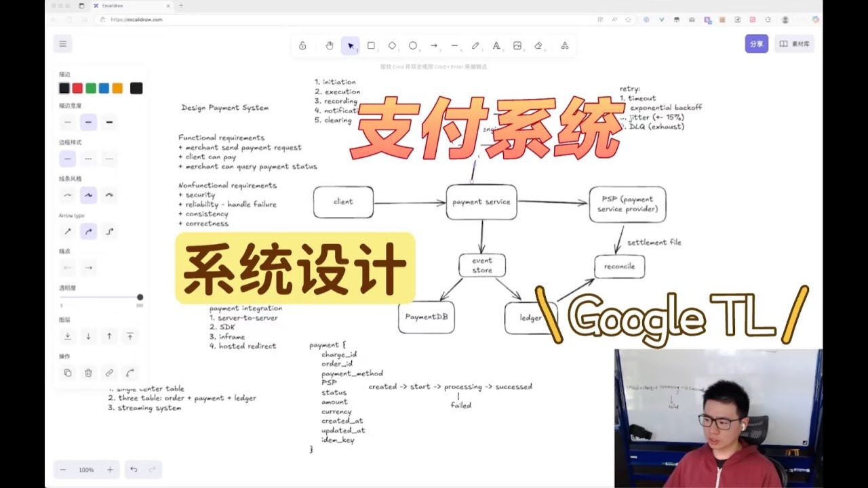Open the current stroke color picker
The image size is (868, 488).
coord(136,88)
